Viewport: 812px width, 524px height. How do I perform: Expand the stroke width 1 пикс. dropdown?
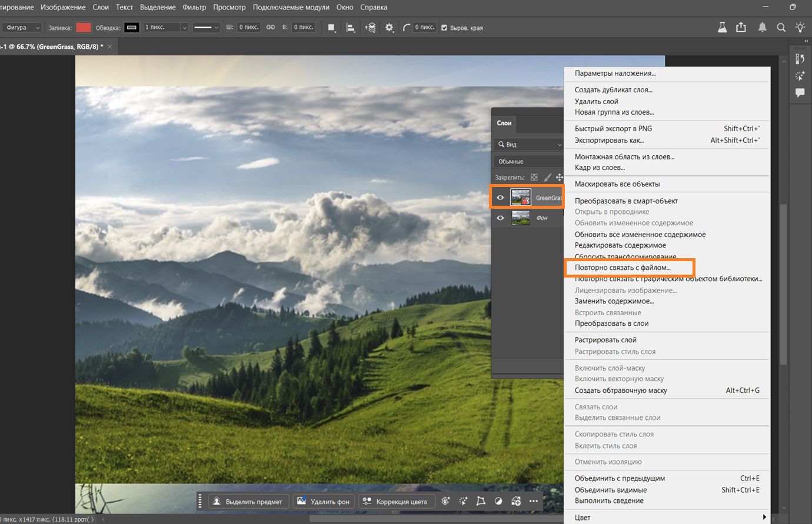pyautogui.click(x=184, y=28)
